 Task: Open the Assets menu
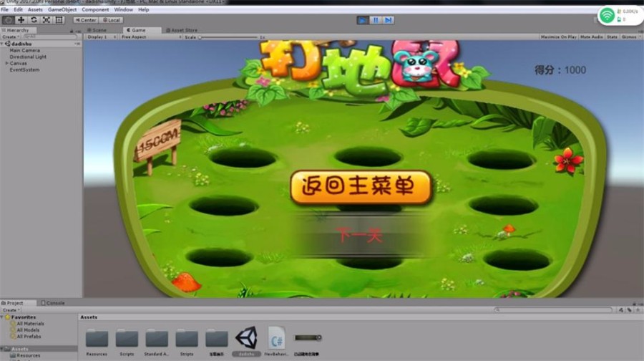[x=35, y=9]
